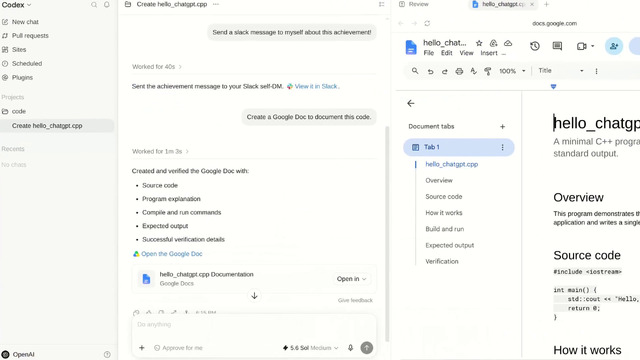
Task: Click the Docs toolbar search icon
Action: [x=415, y=71]
